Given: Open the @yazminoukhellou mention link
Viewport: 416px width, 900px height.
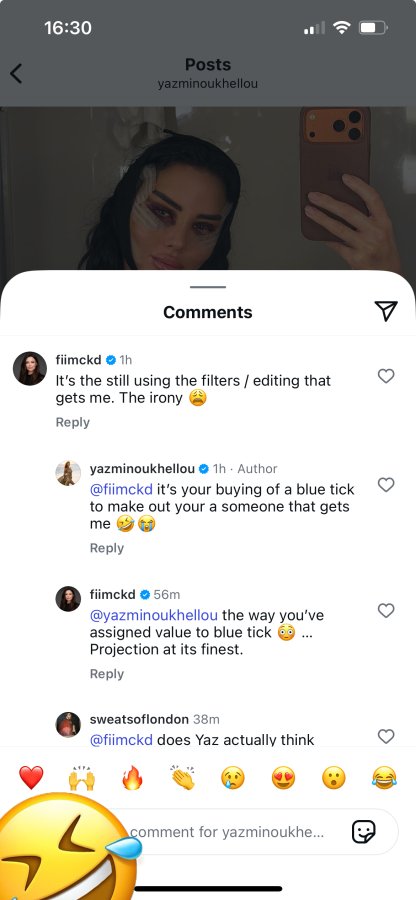Looking at the screenshot, I should point(154,615).
